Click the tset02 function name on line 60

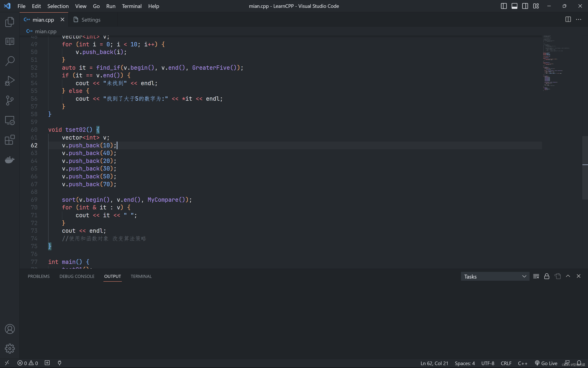point(76,130)
